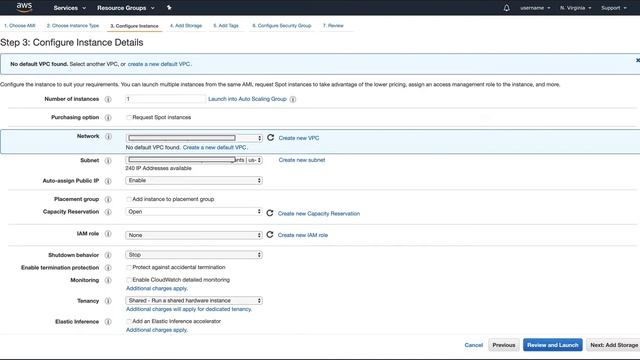Viewport: 640px width, 360px height.
Task: Open the Subnet dropdown
Action: coord(194,160)
